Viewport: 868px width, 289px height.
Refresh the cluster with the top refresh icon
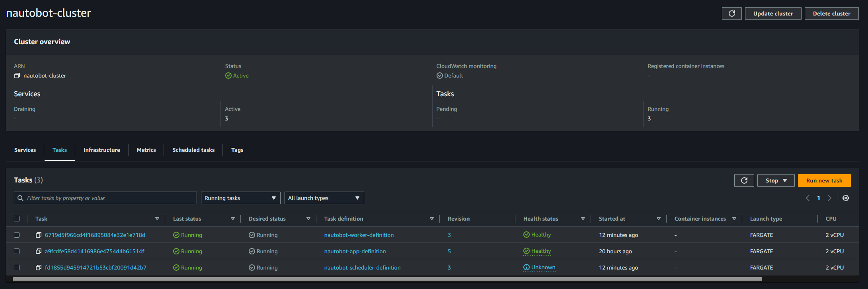click(731, 14)
